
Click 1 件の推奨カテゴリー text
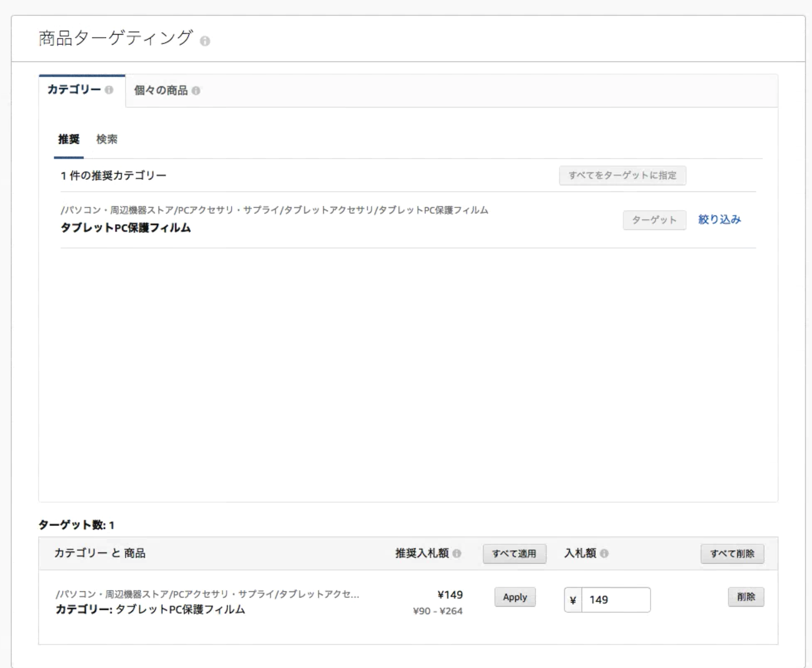[114, 176]
